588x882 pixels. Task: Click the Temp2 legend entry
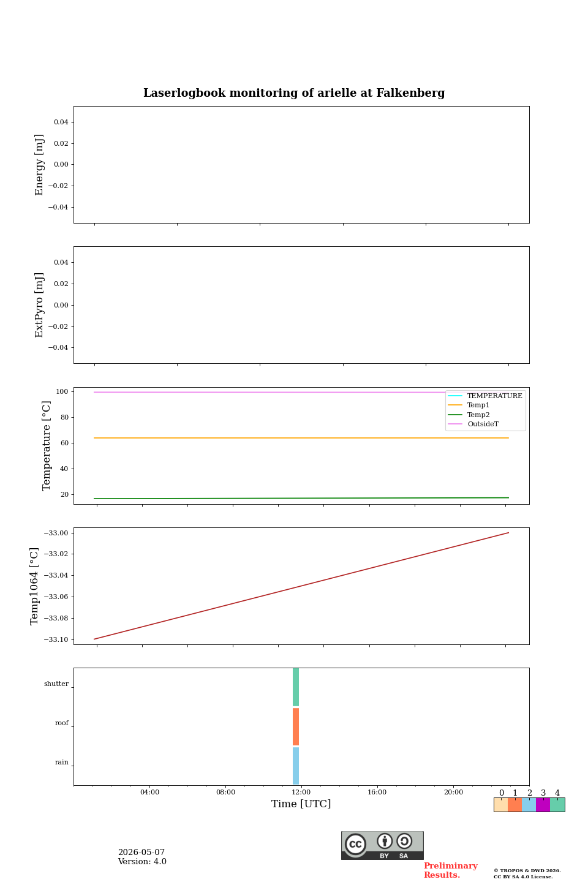pos(469,415)
